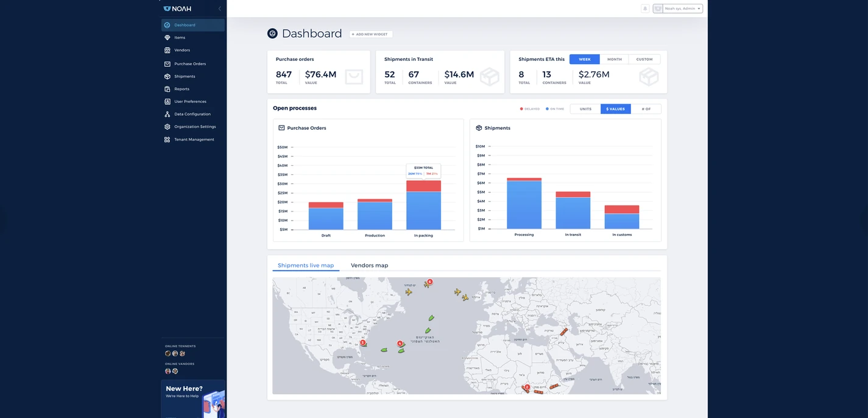This screenshot has height=418, width=868.
Task: Click the airplane cluster marker numbered 6
Action: coord(429,282)
